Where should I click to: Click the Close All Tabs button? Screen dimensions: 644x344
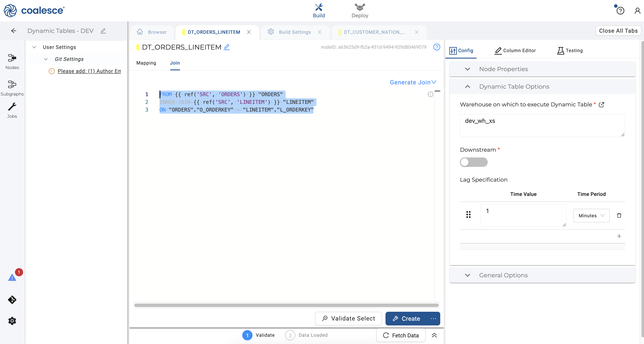point(618,31)
